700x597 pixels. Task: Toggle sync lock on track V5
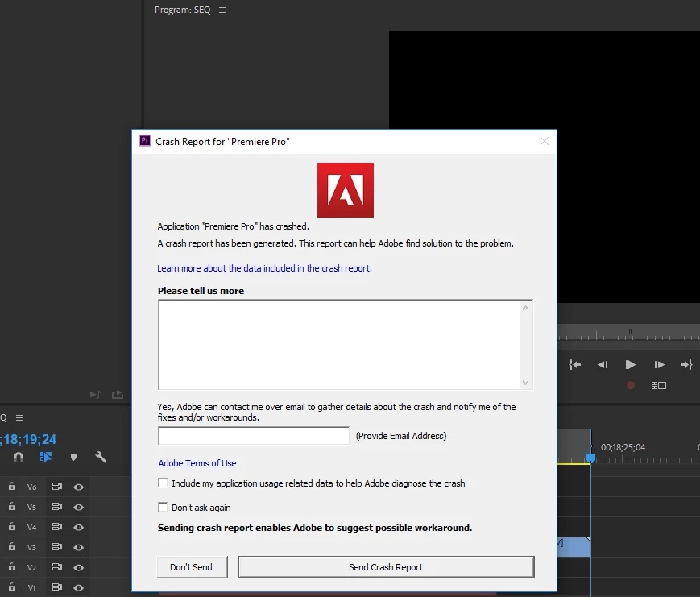tap(56, 507)
